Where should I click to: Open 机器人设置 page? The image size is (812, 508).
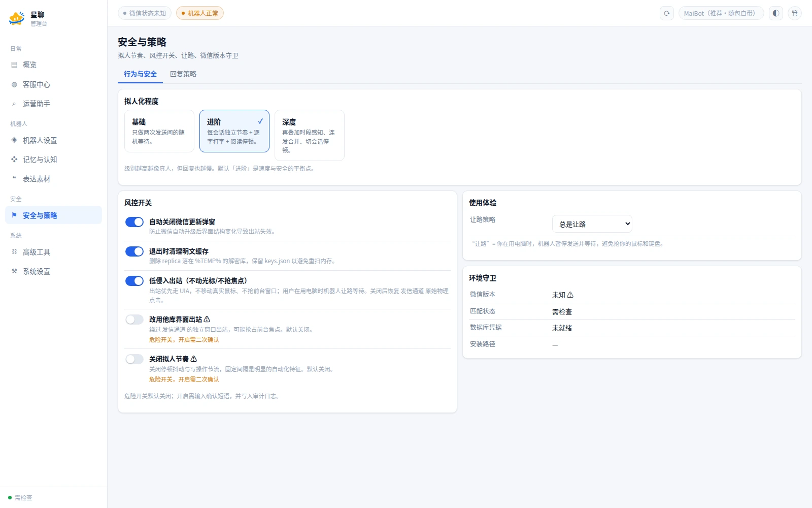(x=53, y=140)
